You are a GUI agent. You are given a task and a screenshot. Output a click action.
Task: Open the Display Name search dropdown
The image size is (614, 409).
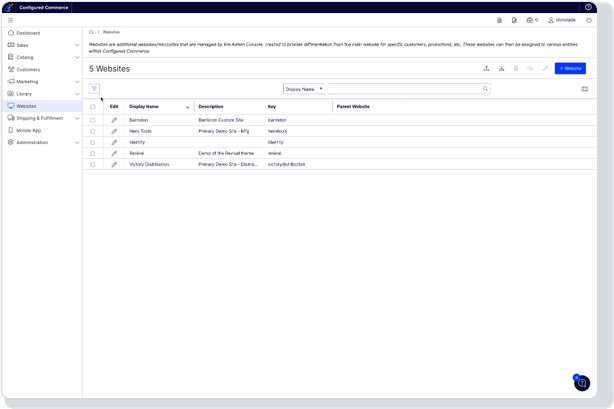[304, 89]
